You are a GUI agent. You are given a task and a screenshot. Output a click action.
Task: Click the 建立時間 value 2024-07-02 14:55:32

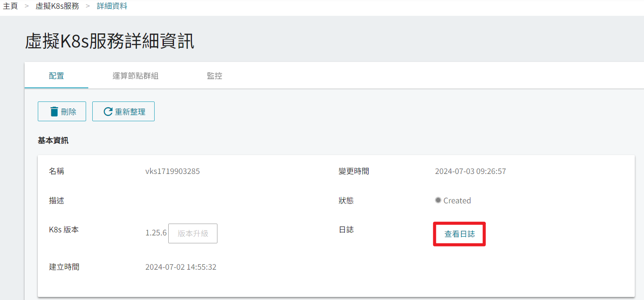pos(181,267)
